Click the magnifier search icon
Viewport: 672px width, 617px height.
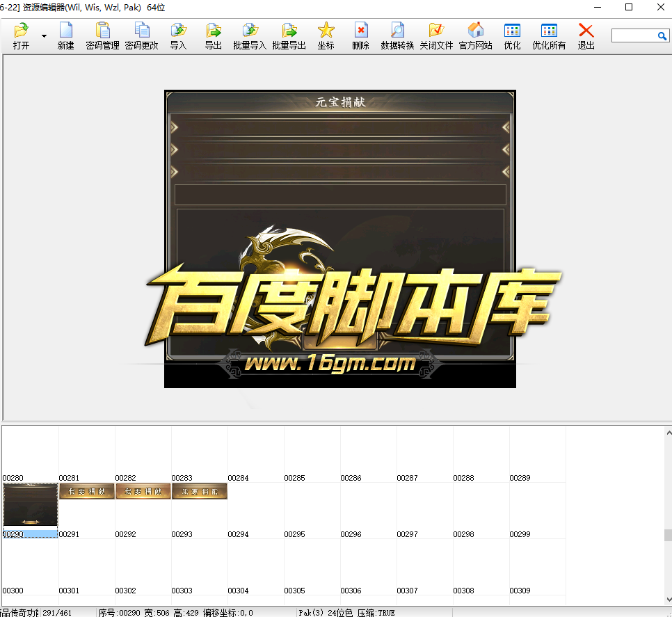click(x=662, y=36)
